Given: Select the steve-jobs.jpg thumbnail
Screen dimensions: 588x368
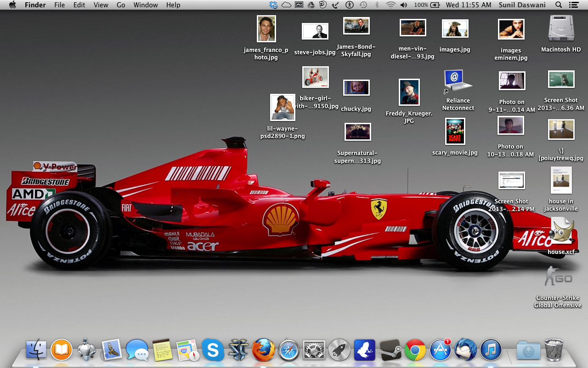Looking at the screenshot, I should (x=315, y=31).
